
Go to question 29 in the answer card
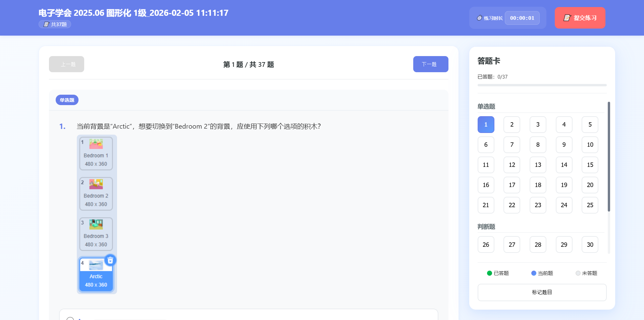click(x=564, y=245)
